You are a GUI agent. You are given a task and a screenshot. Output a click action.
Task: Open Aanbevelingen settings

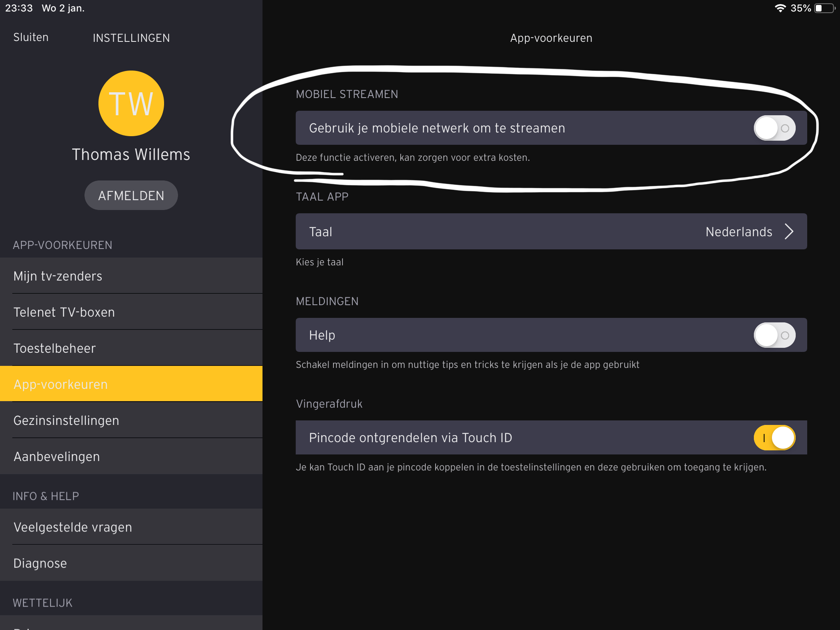click(x=57, y=457)
